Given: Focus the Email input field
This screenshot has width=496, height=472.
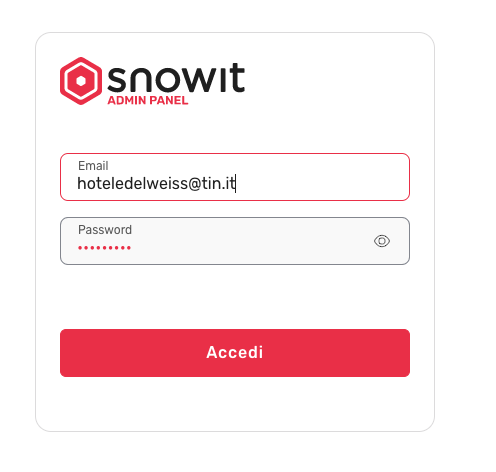Looking at the screenshot, I should [235, 177].
